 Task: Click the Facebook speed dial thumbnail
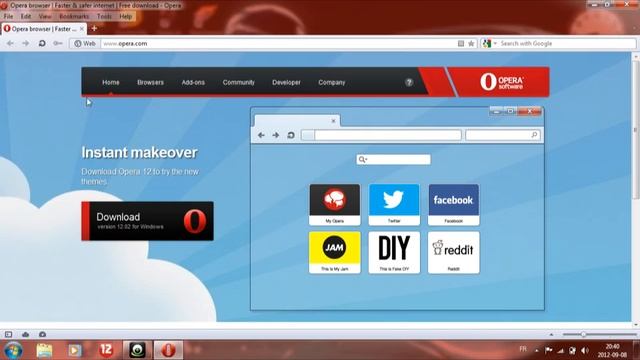(453, 204)
